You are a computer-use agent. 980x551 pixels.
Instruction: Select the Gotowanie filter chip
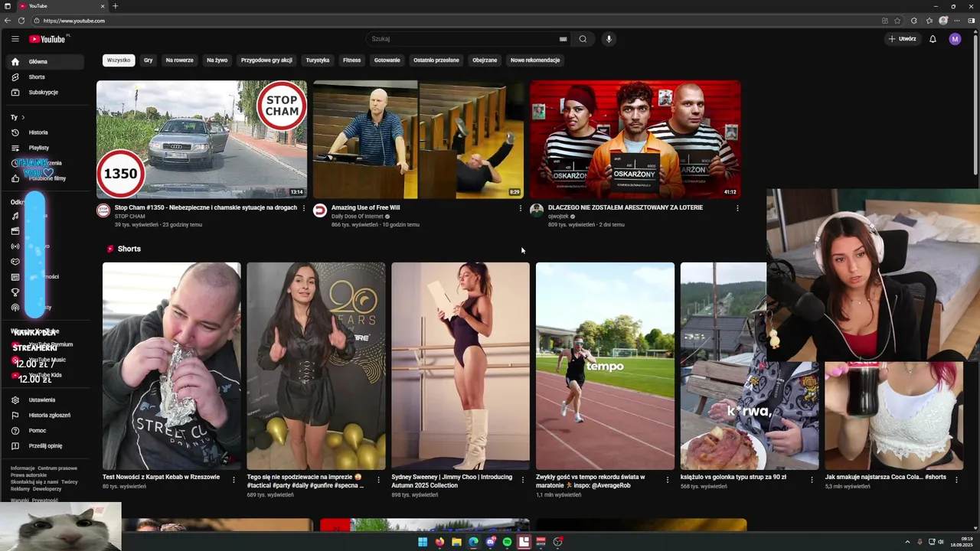(387, 60)
